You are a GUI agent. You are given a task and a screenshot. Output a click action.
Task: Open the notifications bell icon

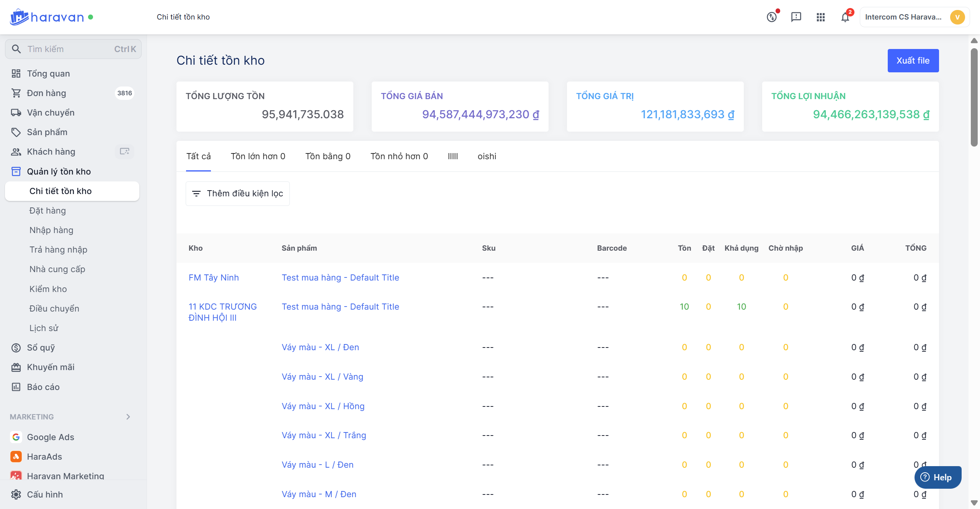845,17
